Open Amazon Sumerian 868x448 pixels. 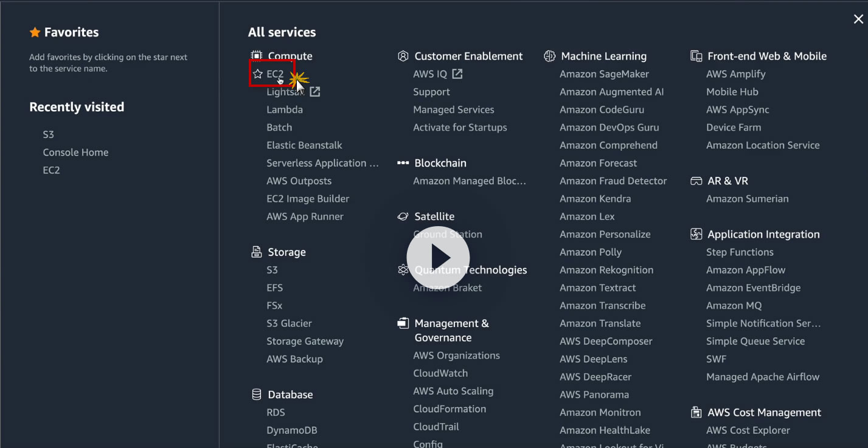tap(747, 199)
